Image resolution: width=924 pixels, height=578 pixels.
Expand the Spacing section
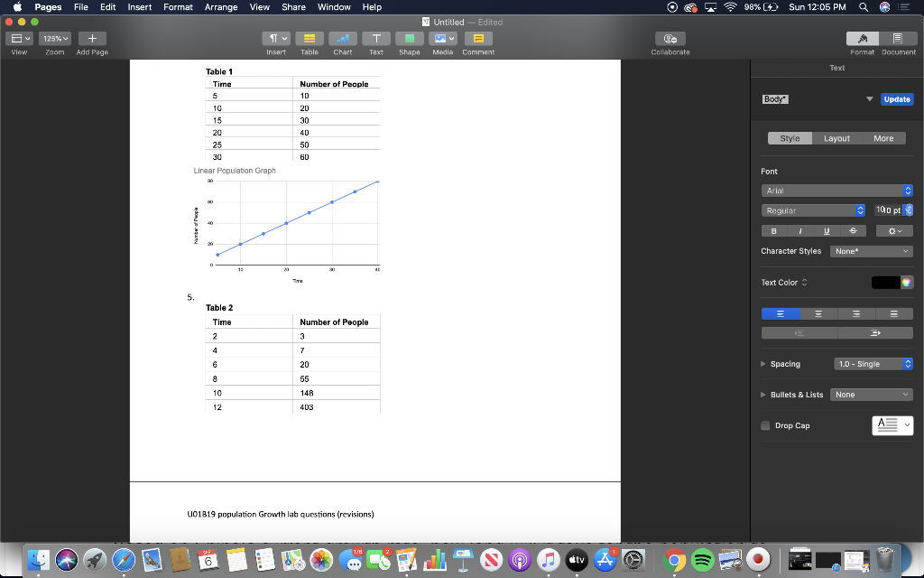[763, 363]
